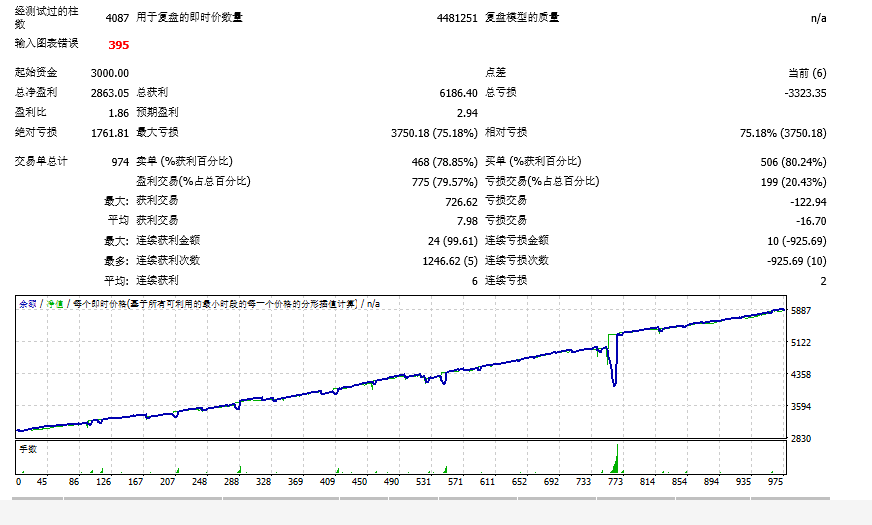Click the 2830 y-axis label
Viewport: 872px width, 525px height.
801,438
